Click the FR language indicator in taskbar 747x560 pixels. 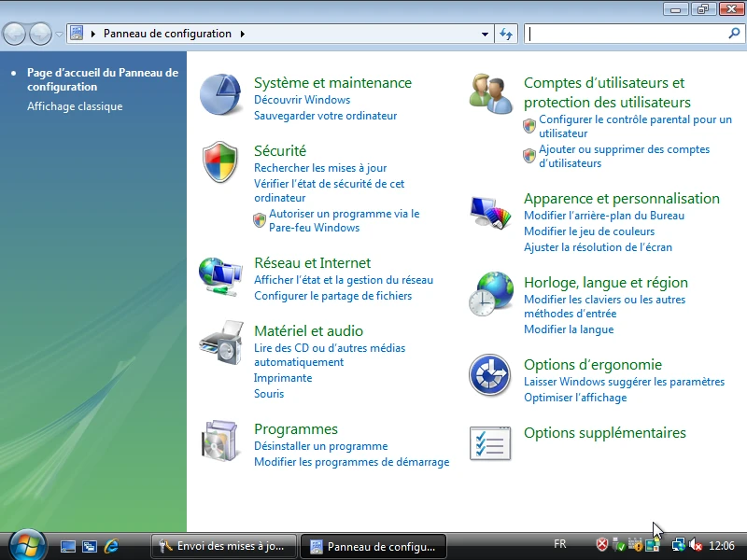click(560, 544)
